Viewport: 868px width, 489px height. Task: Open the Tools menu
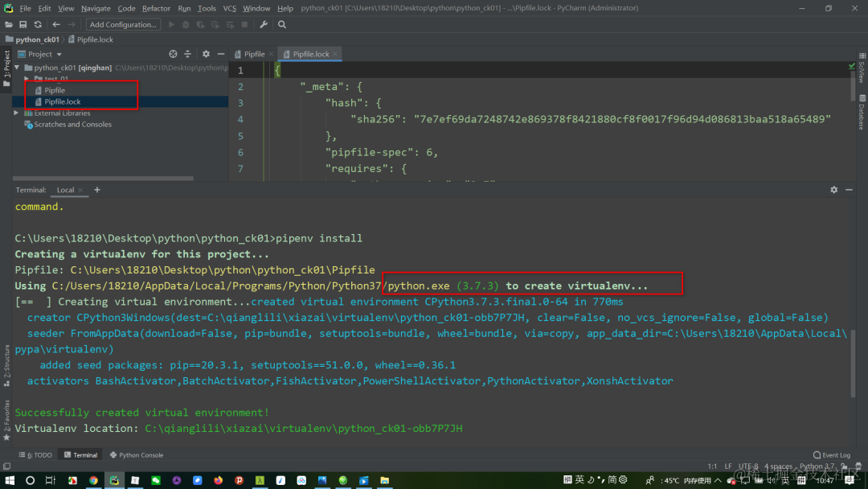(x=207, y=8)
